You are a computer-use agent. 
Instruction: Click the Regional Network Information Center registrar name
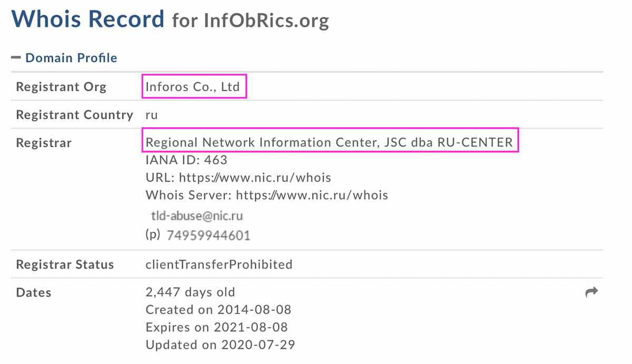click(329, 142)
